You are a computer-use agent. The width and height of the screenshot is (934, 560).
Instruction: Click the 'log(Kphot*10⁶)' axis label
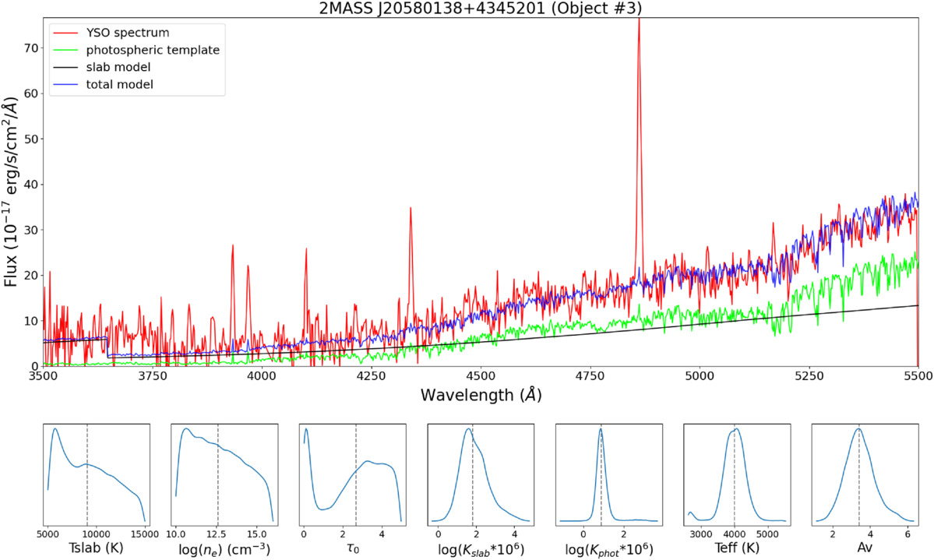click(608, 548)
